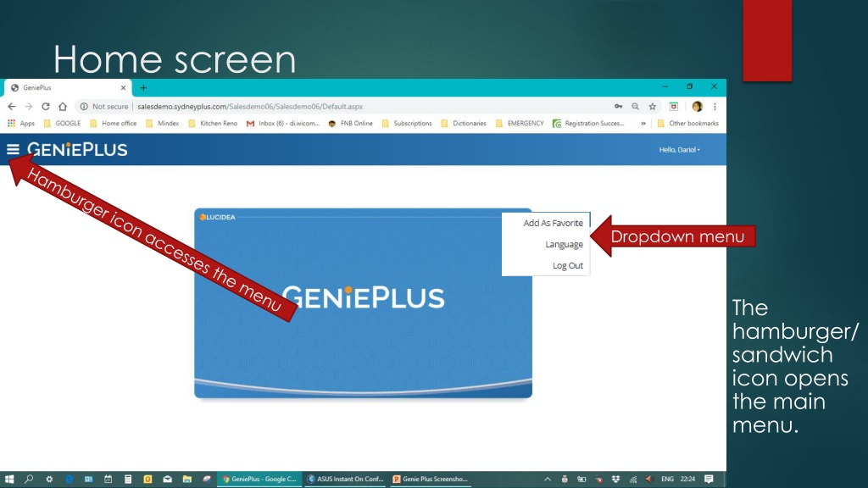Open the Windows Start menu
Image resolution: width=868 pixels, height=488 pixels.
[9, 480]
